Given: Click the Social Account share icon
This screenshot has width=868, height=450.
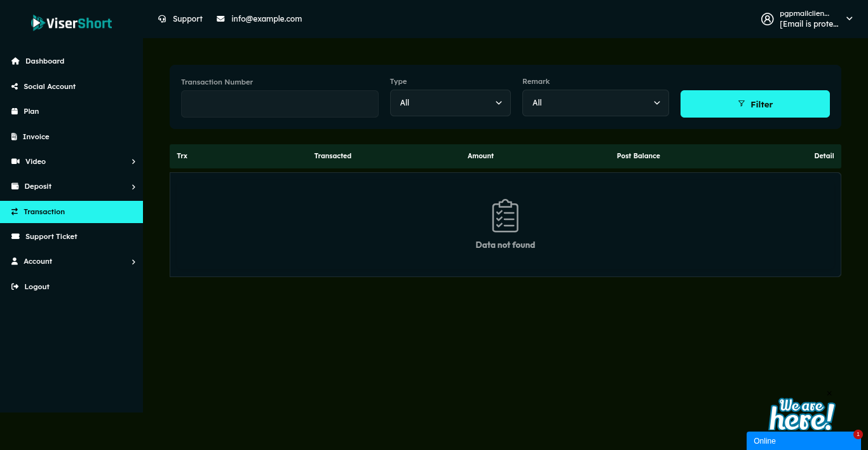Looking at the screenshot, I should pos(15,86).
